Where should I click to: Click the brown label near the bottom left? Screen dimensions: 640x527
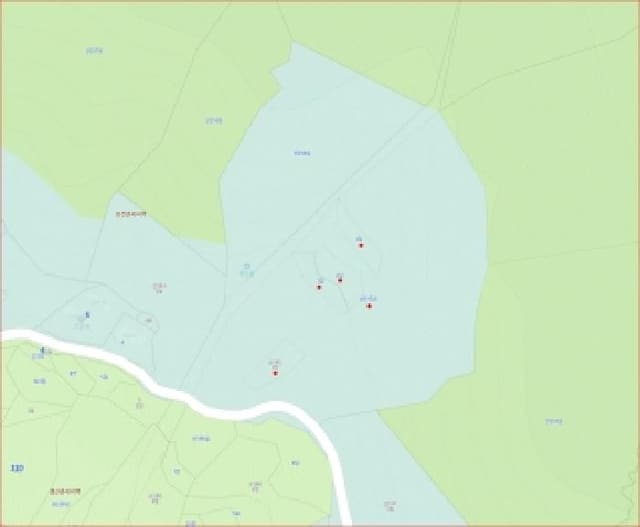click(65, 491)
